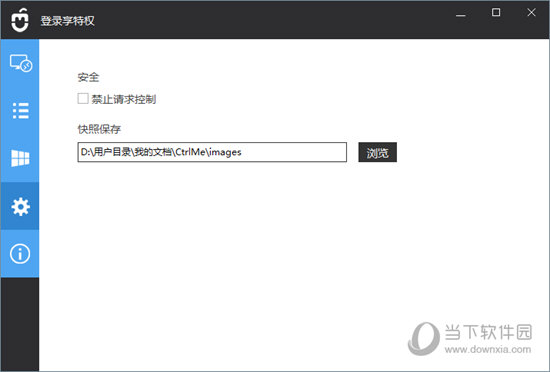Click the 登录享特权 login text
The width and height of the screenshot is (550, 372).
click(67, 21)
